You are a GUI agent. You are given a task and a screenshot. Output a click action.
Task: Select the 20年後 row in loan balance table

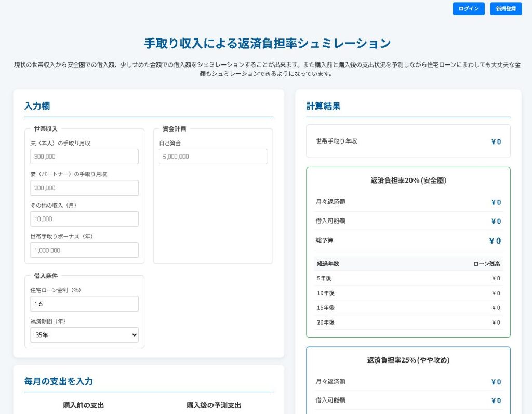(x=408, y=322)
